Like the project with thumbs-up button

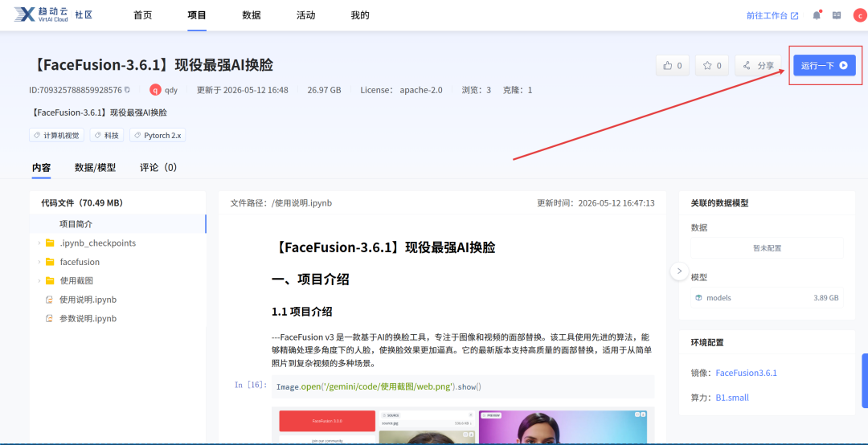coord(673,65)
